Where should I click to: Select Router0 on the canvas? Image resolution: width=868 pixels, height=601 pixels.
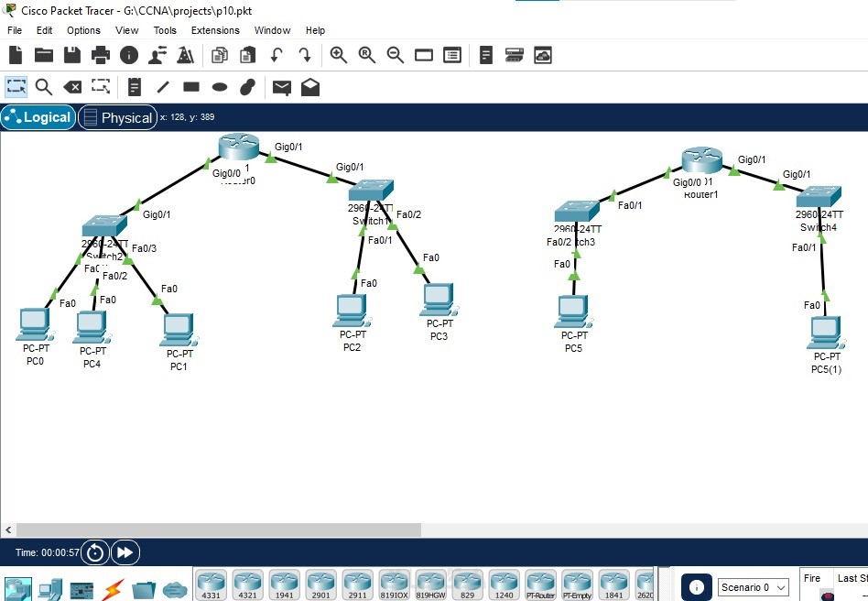(x=239, y=147)
